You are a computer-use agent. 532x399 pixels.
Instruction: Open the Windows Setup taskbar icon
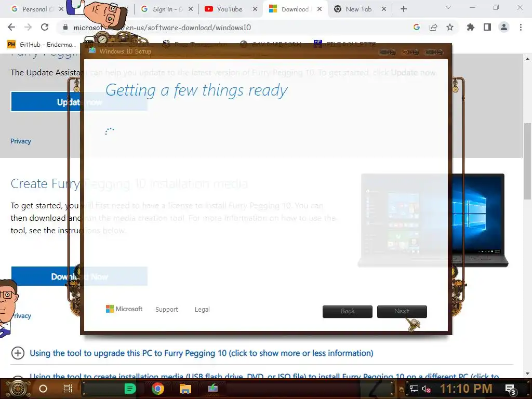[x=212, y=388]
